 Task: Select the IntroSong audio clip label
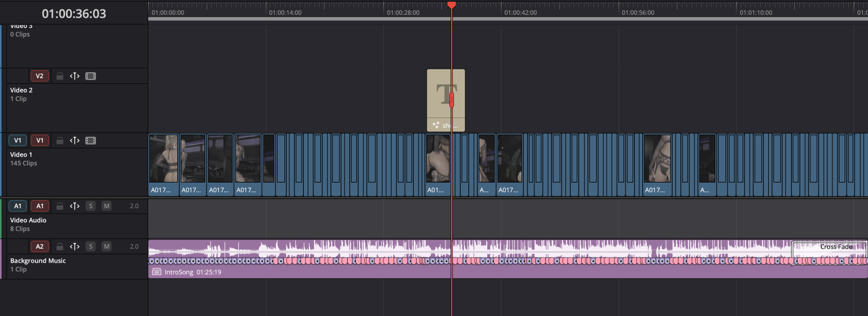pyautogui.click(x=193, y=272)
